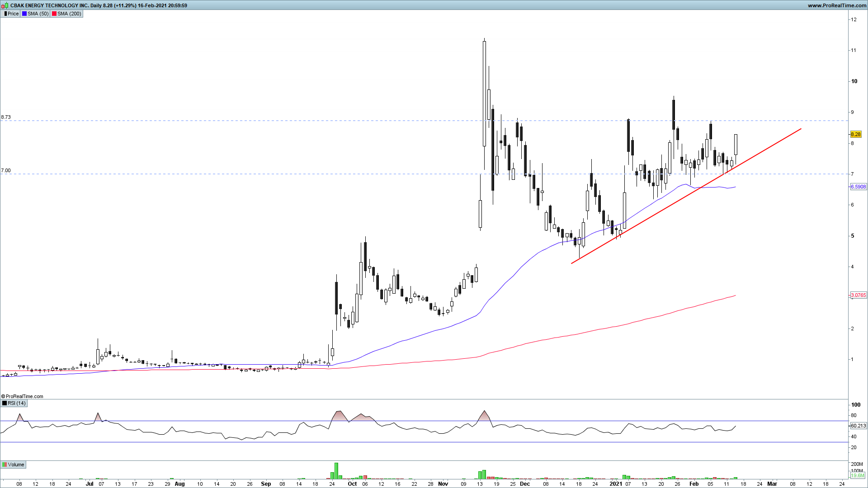Click the 2021 label on date axis
Screen dimensions: 868x488
click(615, 483)
